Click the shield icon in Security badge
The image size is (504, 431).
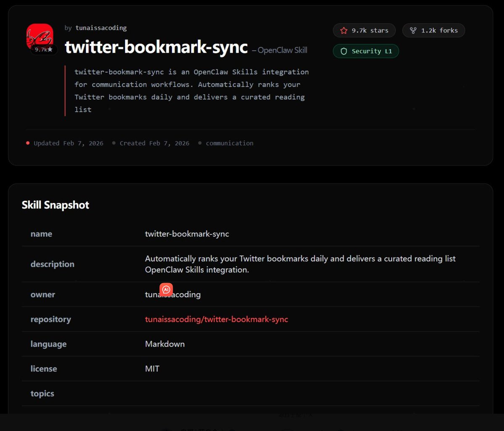tap(344, 51)
